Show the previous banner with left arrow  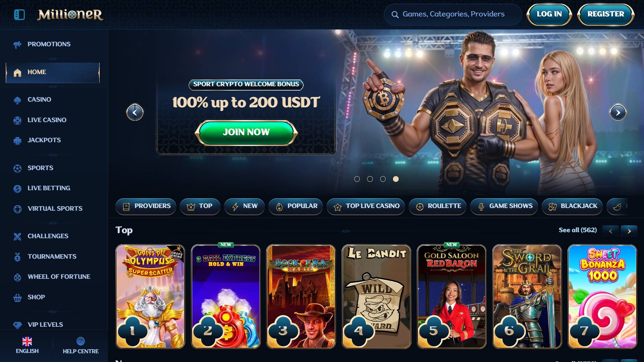point(135,113)
